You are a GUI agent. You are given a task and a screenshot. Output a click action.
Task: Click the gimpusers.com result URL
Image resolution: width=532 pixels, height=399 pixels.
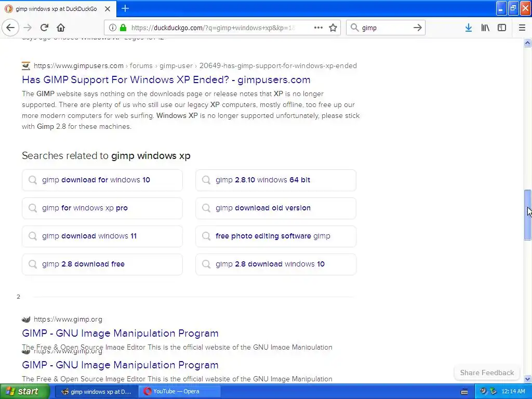tap(195, 65)
